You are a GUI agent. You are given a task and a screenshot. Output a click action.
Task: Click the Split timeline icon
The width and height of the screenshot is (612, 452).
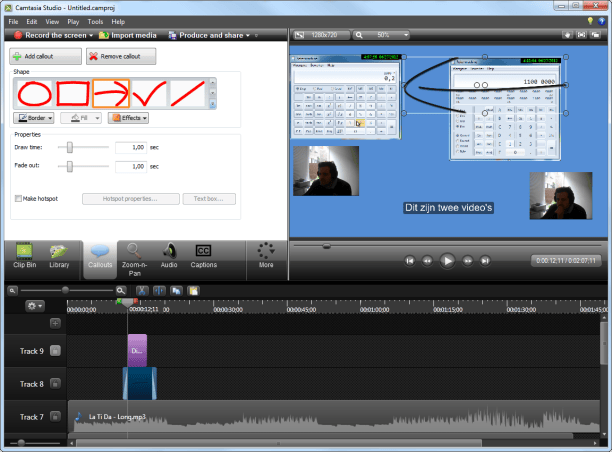click(x=159, y=291)
